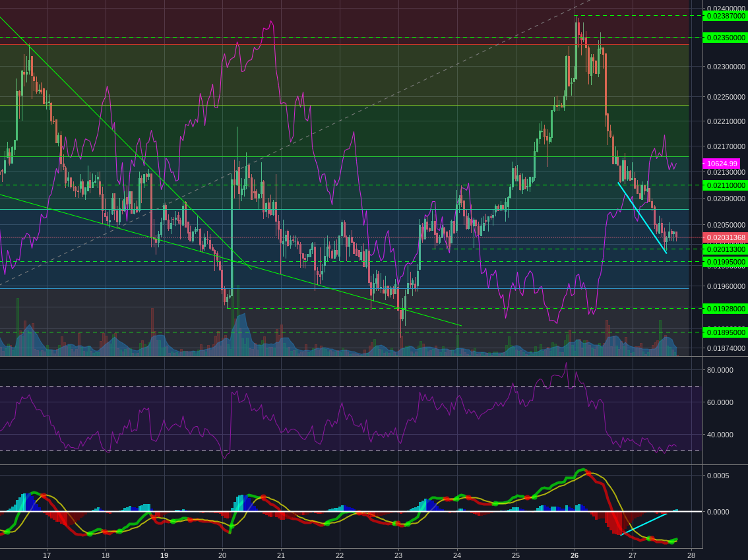Image resolution: width=748 pixels, height=560 pixels.
Task: Click the 0.02090000 price axis value
Action: [726, 199]
